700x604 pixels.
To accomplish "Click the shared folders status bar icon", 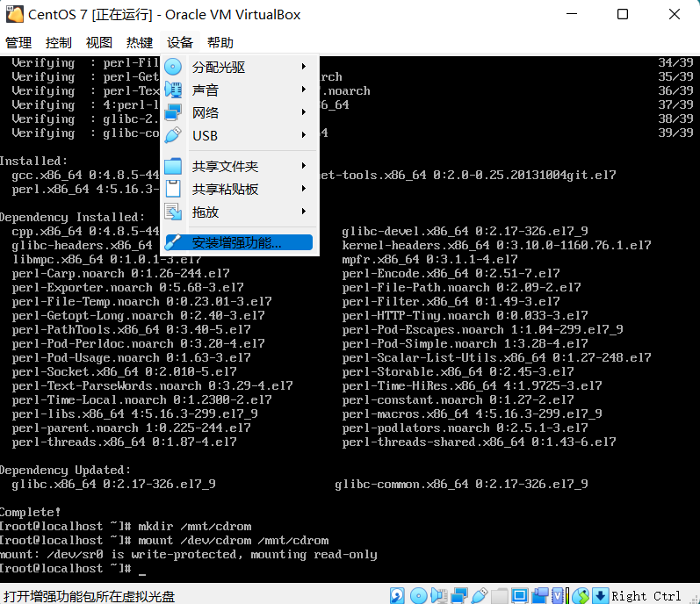I will 500,595.
